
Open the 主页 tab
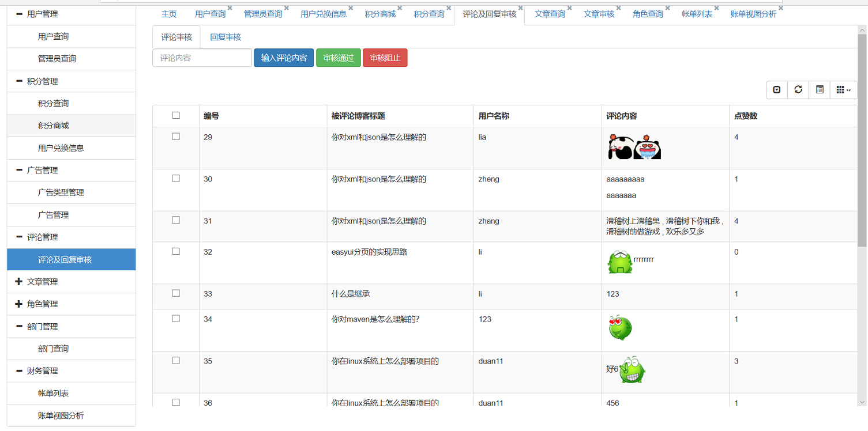tap(168, 14)
